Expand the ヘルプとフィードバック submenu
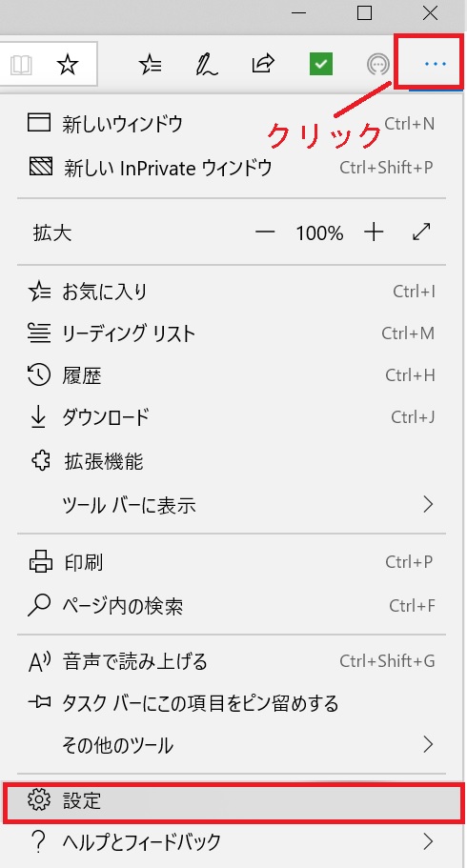The height and width of the screenshot is (868, 467). click(x=232, y=842)
